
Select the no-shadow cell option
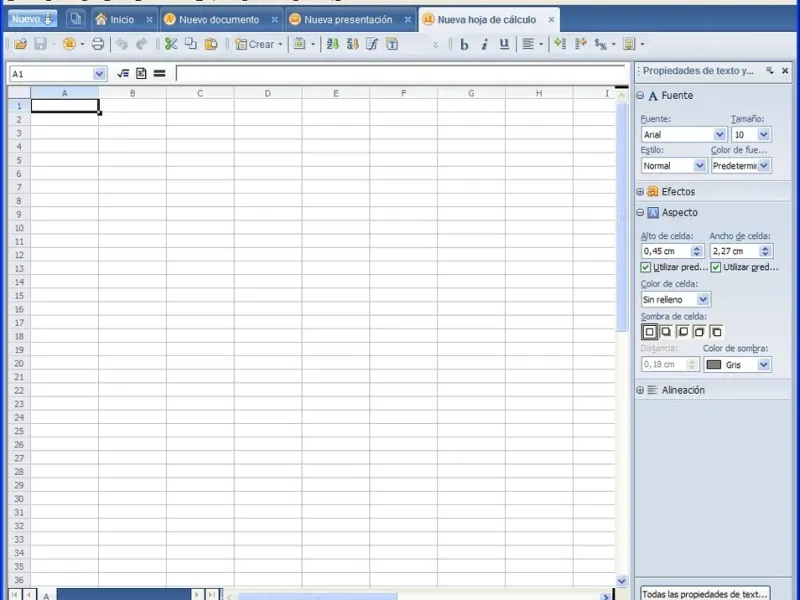(x=649, y=332)
